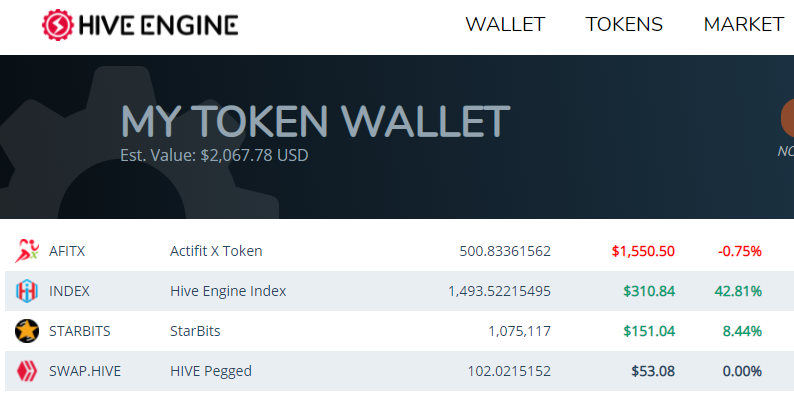Click the -0.75% change

click(740, 251)
